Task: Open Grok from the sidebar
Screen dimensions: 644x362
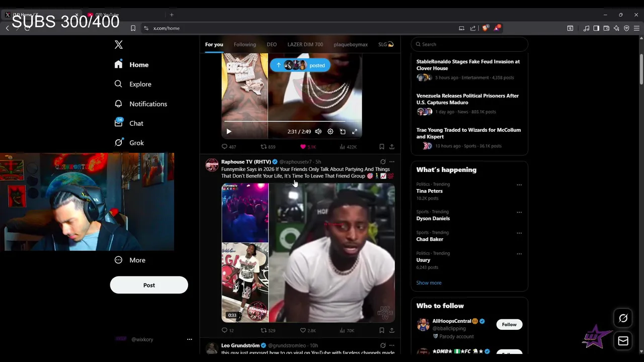Action: (129, 143)
